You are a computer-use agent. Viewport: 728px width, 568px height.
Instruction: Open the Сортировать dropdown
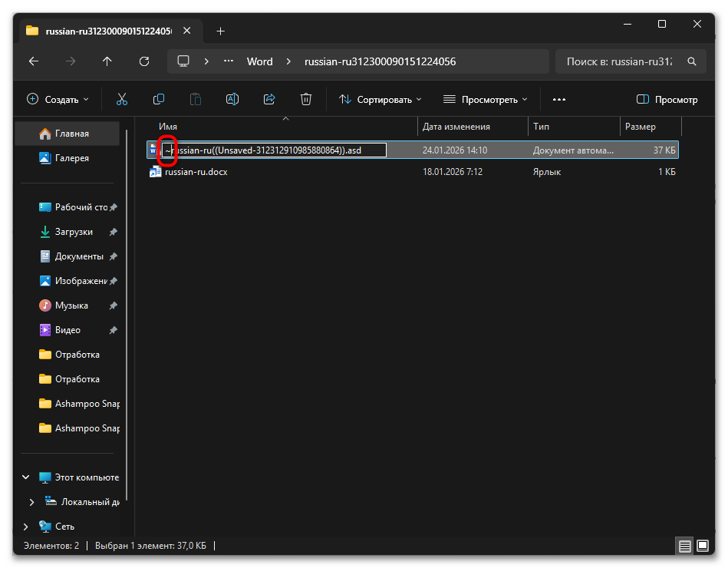[380, 99]
